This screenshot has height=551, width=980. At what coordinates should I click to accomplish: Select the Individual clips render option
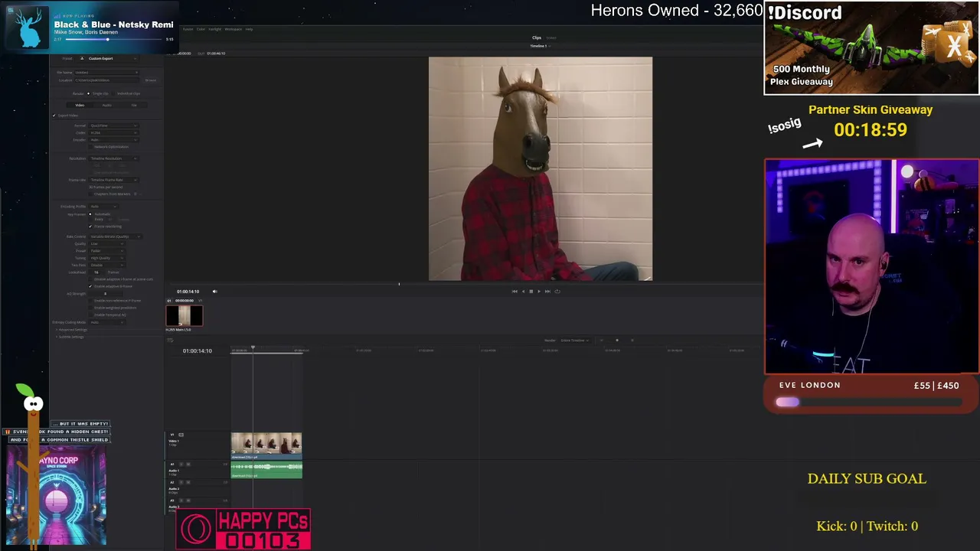tap(113, 93)
